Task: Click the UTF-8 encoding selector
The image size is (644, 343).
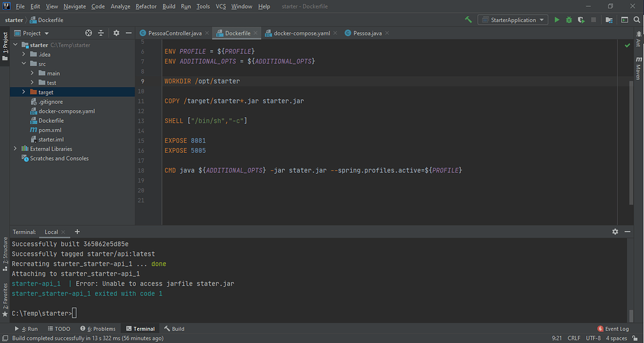Action: click(x=593, y=338)
